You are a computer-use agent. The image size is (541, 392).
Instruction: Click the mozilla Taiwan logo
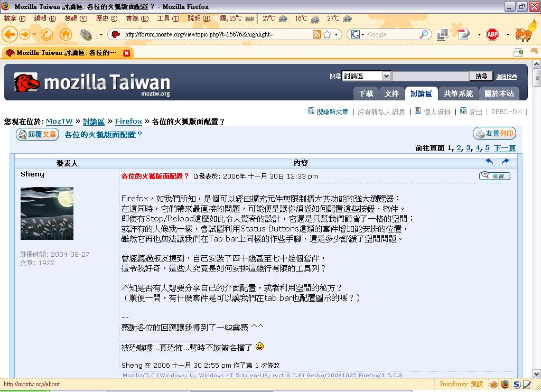pyautogui.click(x=92, y=83)
